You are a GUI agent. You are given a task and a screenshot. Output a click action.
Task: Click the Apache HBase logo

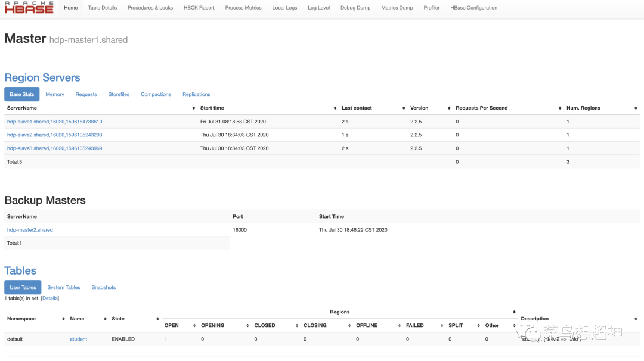pyautogui.click(x=29, y=8)
